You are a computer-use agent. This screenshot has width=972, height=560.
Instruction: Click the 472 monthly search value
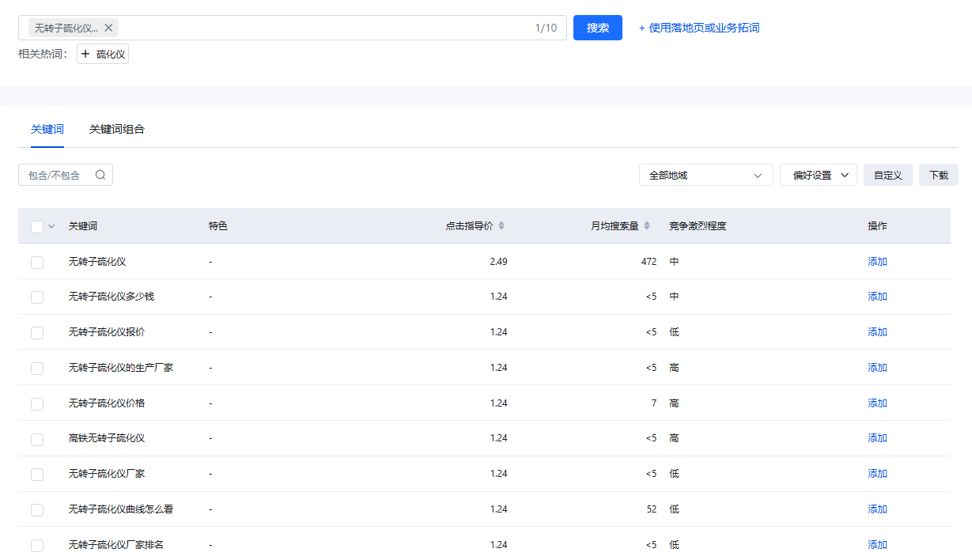(649, 261)
